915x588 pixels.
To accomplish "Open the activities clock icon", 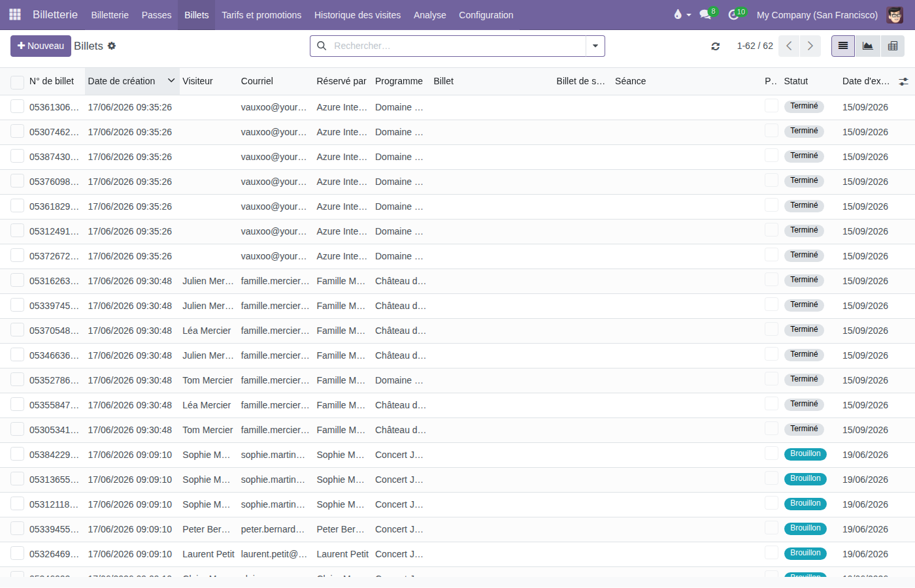I will [733, 14].
